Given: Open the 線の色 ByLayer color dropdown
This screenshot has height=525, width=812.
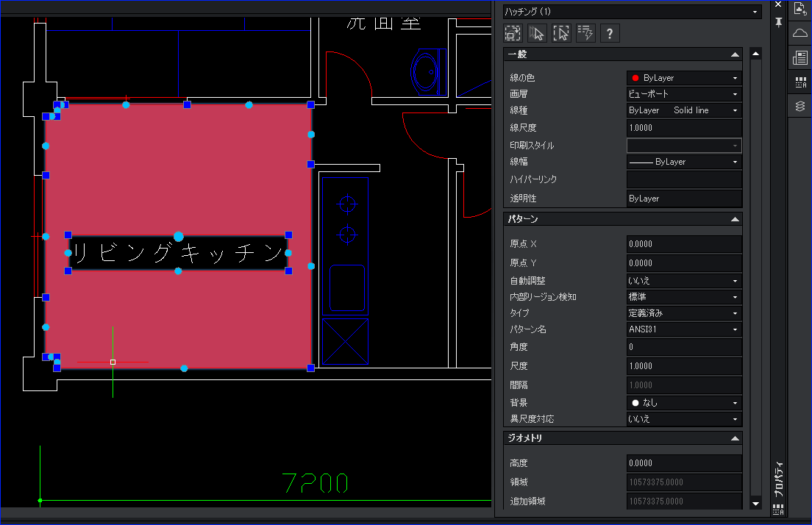Looking at the screenshot, I should [x=683, y=78].
